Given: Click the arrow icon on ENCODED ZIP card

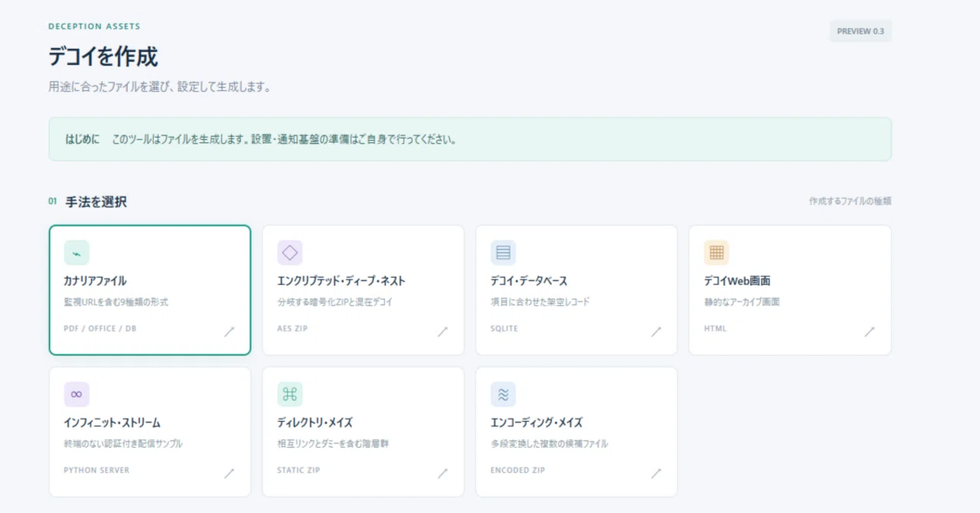Looking at the screenshot, I should pos(656,473).
